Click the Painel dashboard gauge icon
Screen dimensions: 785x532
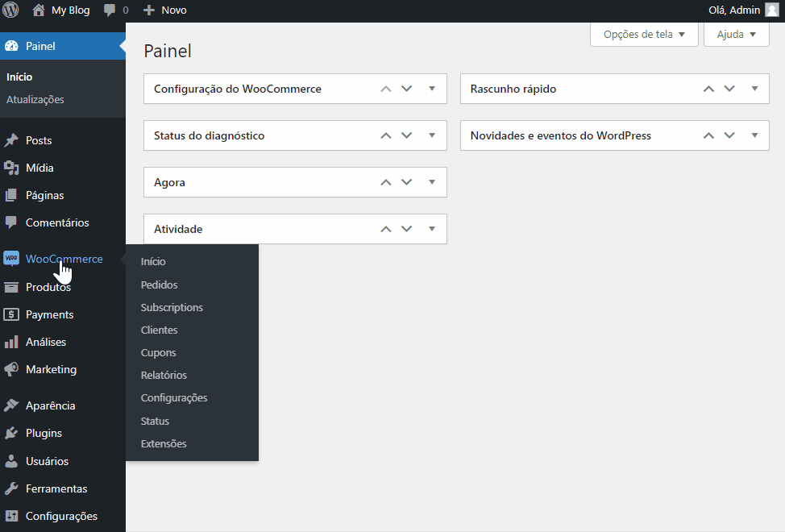[11, 46]
